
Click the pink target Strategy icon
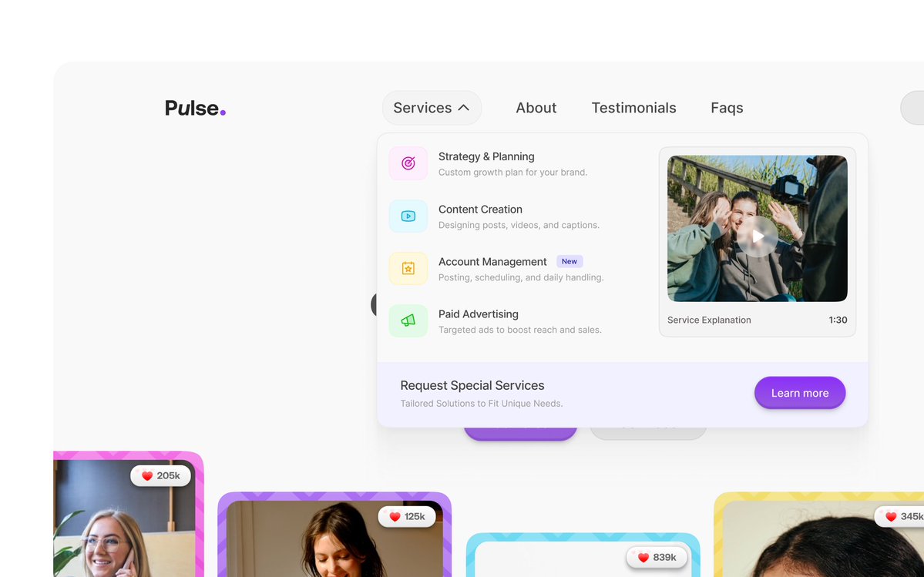pyautogui.click(x=408, y=163)
